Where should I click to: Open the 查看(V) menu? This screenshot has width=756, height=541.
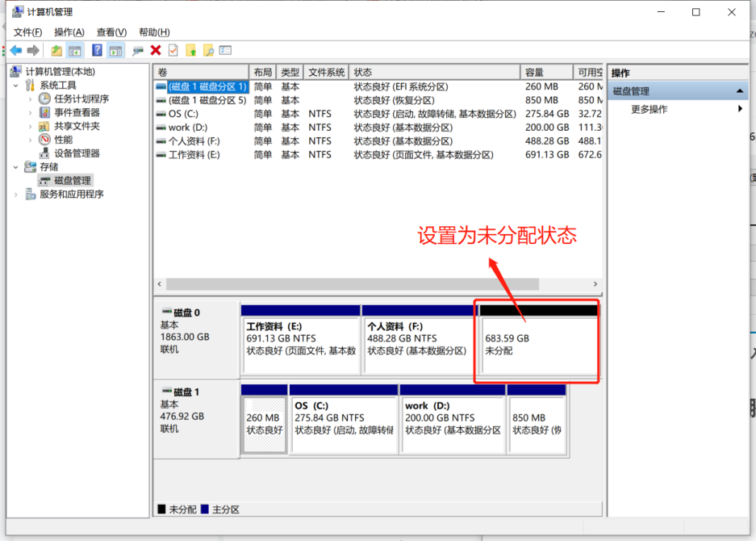[111, 32]
